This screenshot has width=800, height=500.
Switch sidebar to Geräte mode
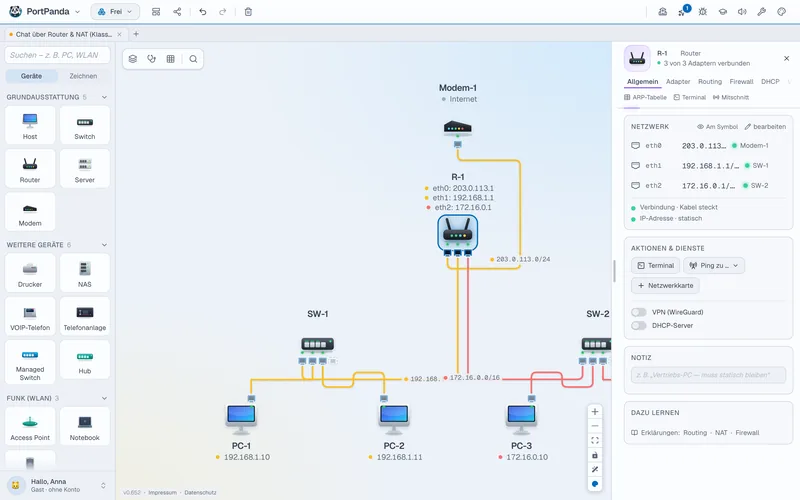click(x=31, y=76)
